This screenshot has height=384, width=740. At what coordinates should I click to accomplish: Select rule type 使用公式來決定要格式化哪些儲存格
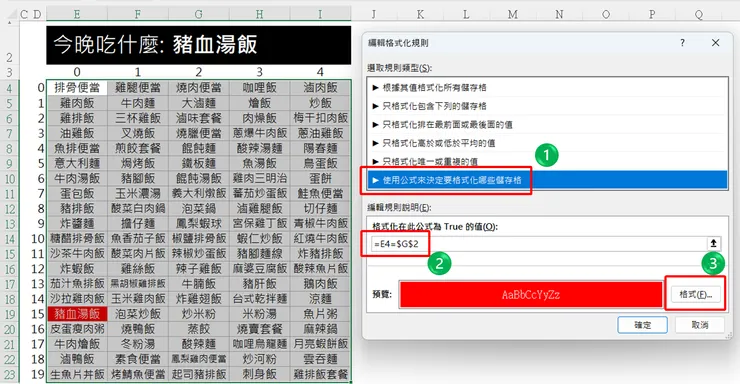pos(547,180)
